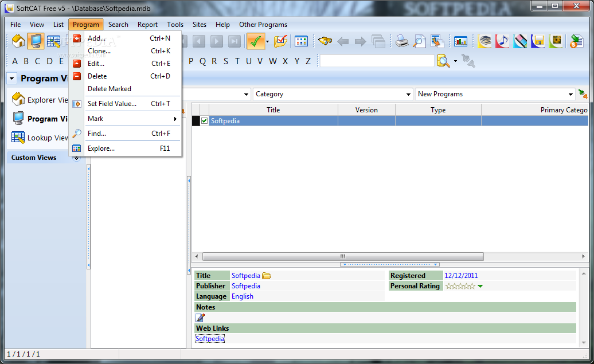This screenshot has width=594, height=364.
Task: Open the Tools menu
Action: click(x=175, y=25)
